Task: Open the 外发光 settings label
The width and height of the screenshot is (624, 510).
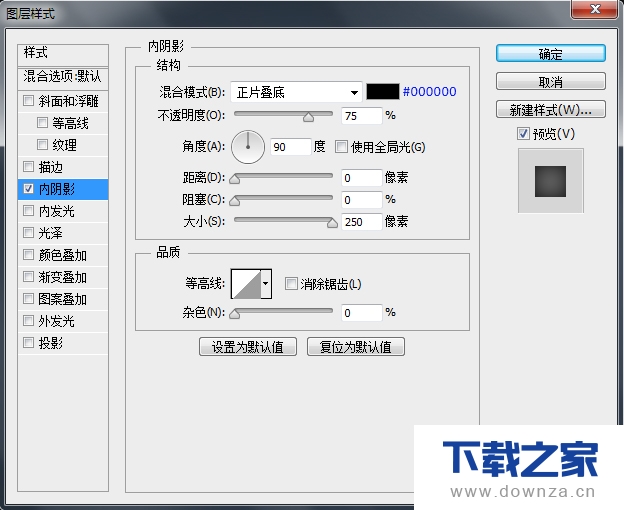Action: tap(57, 321)
